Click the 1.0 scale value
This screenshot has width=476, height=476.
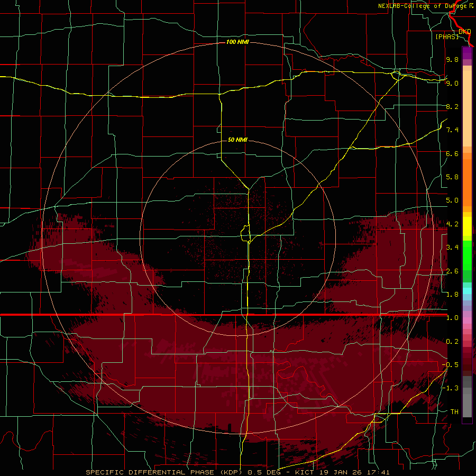(452, 318)
